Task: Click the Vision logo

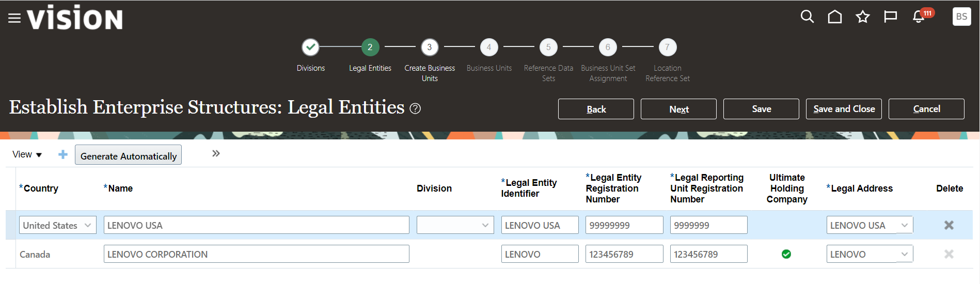Action: coord(75,18)
